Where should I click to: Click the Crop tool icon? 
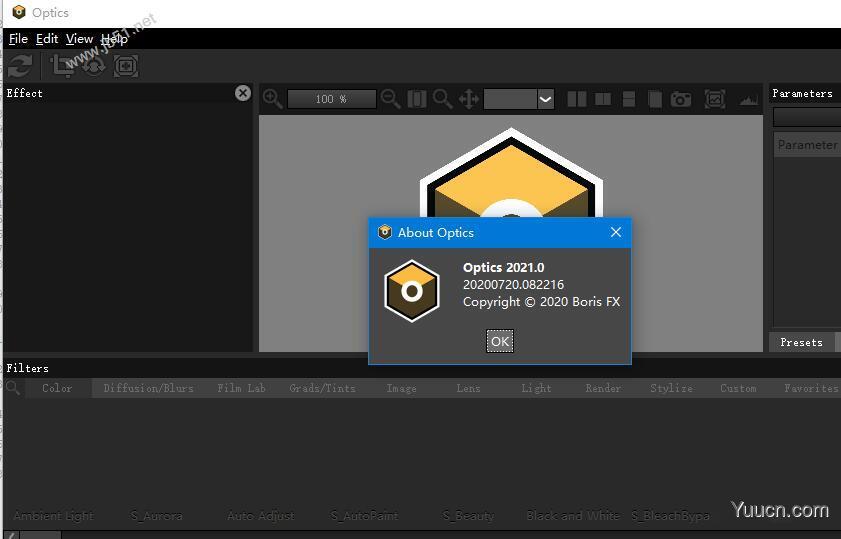click(x=63, y=66)
